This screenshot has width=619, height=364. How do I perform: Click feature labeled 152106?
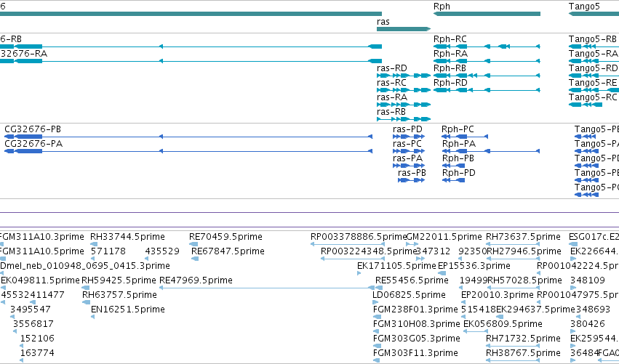(22, 346)
